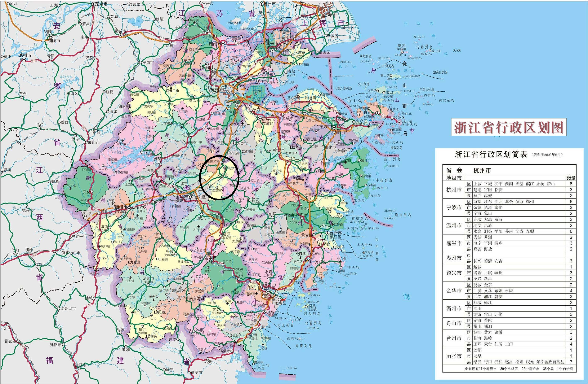Click the 嘉兴市 row in the administrative table

[x=454, y=244]
